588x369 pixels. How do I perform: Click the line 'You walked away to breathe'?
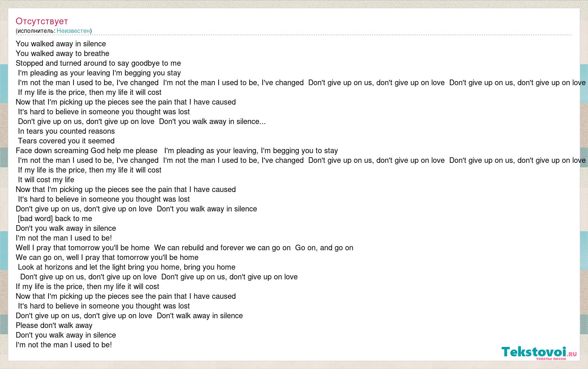pos(62,53)
